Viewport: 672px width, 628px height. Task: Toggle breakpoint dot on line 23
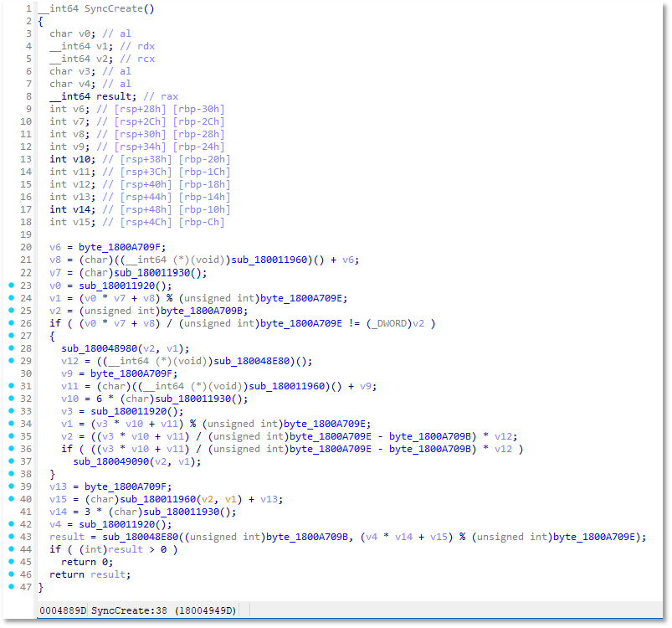(x=9, y=286)
